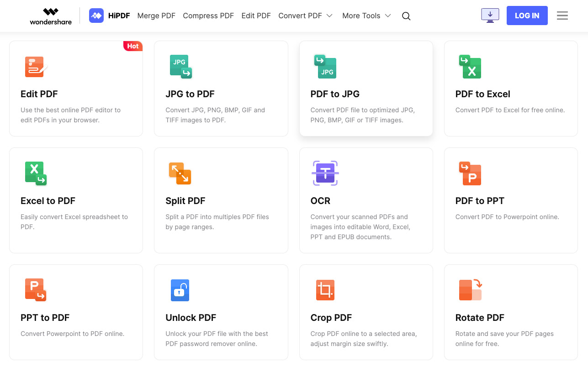Select the OCR tool icon
The height and width of the screenshot is (367, 588).
tap(325, 173)
